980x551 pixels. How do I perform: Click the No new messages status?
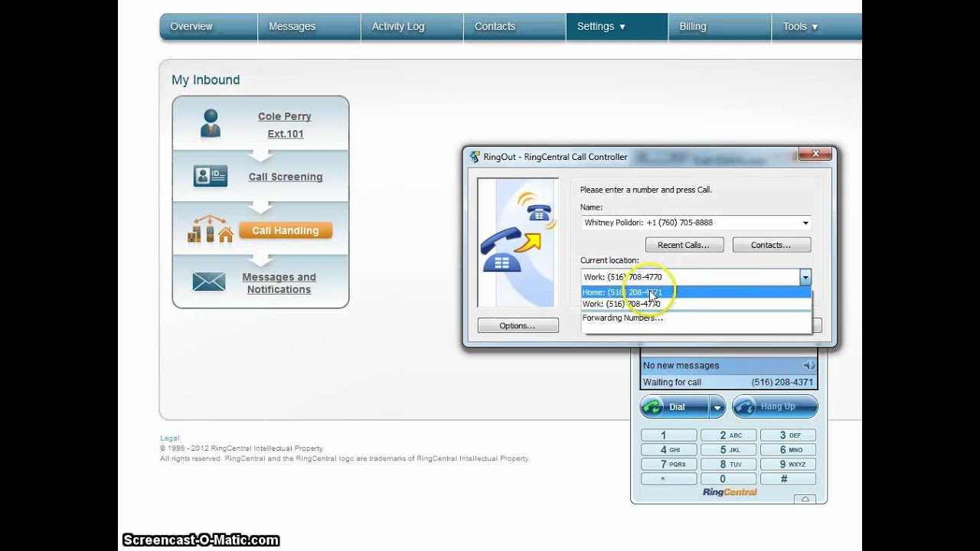click(x=681, y=366)
